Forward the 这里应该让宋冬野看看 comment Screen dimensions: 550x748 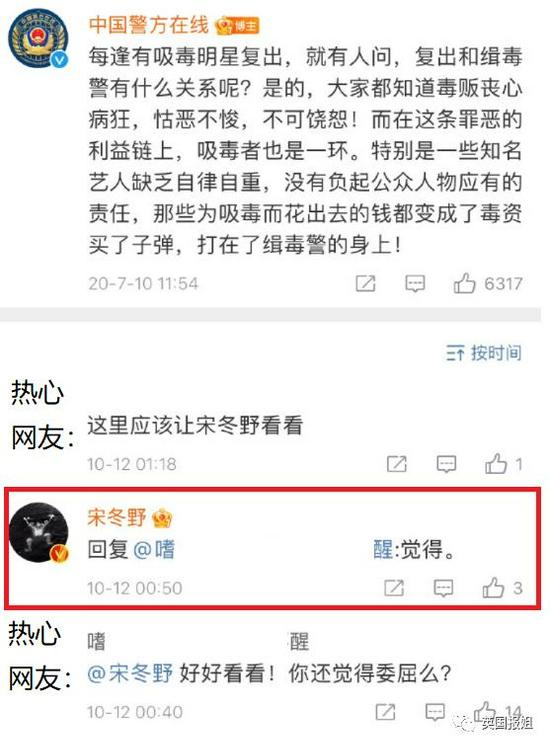click(396, 464)
